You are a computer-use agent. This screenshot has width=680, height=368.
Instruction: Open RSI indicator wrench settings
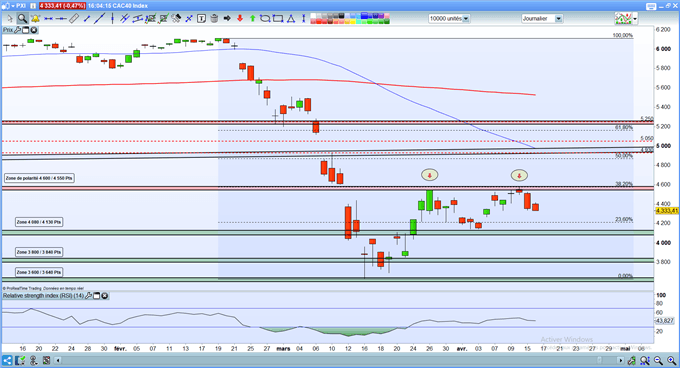[x=88, y=296]
